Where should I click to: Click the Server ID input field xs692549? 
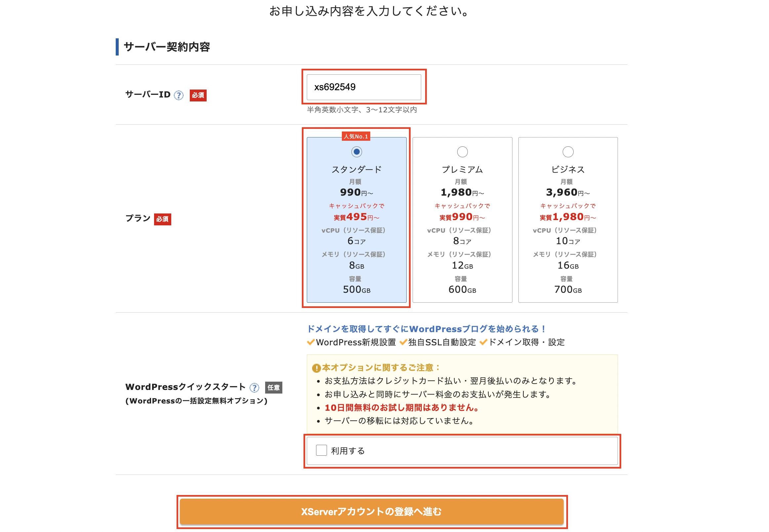pos(364,87)
